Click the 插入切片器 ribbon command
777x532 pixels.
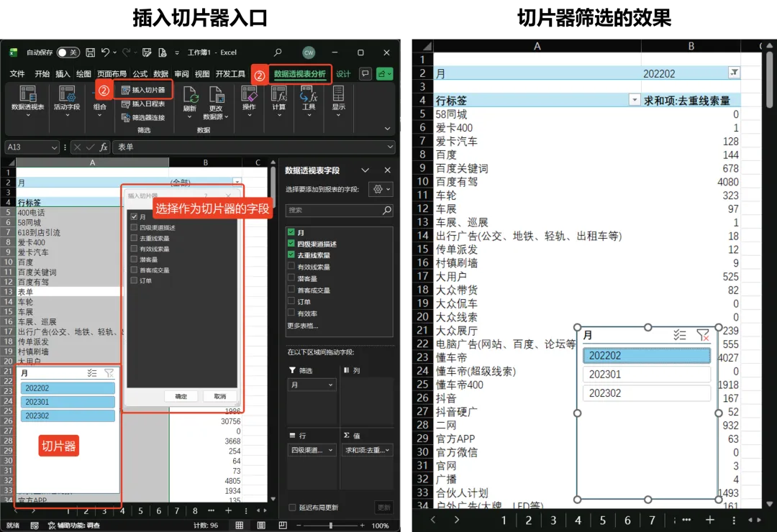tap(143, 90)
